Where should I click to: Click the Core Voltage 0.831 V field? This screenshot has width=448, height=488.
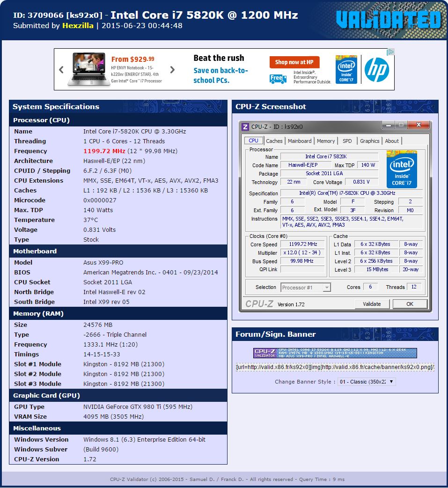click(362, 182)
